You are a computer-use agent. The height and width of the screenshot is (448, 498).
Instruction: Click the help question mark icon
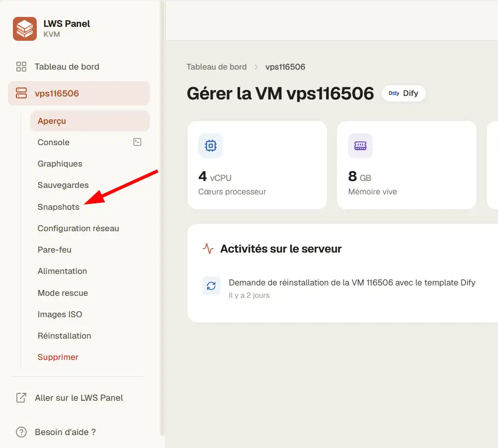tap(21, 432)
